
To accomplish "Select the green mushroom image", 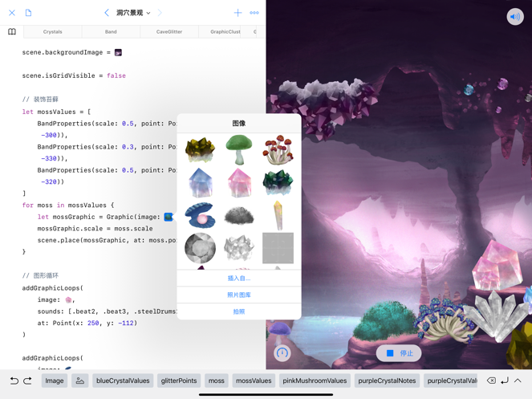I will click(x=239, y=150).
